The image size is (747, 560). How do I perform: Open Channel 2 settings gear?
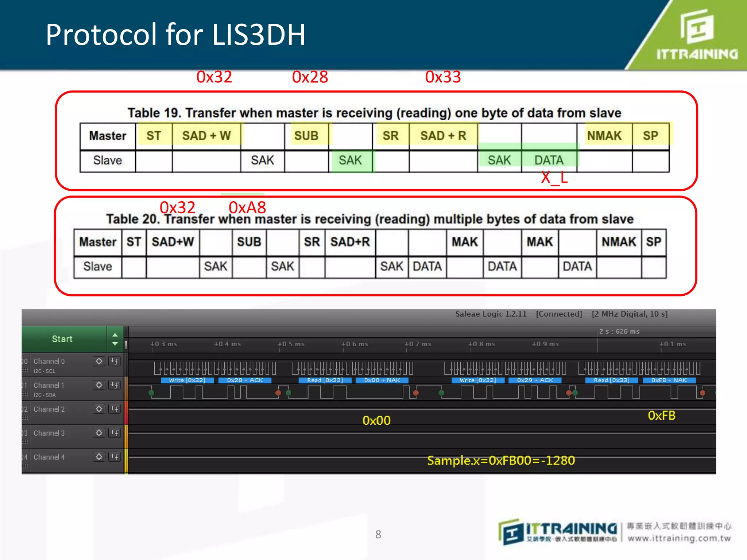[x=99, y=409]
